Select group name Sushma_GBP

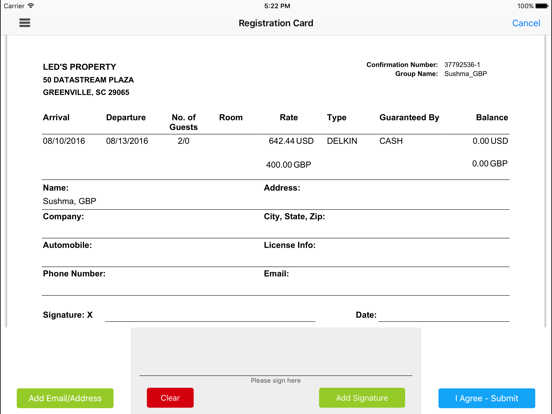[465, 74]
